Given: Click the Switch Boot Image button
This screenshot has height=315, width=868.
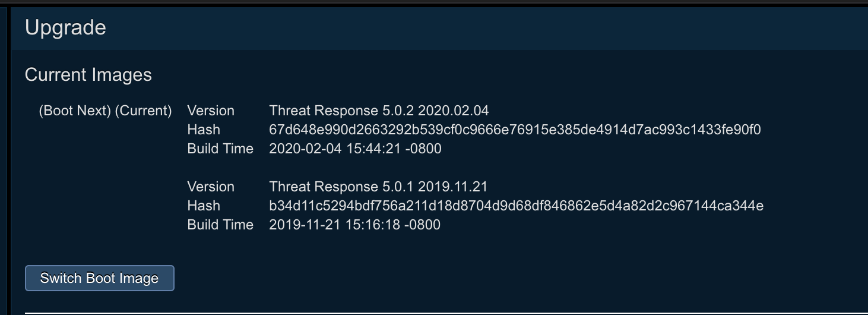Looking at the screenshot, I should tap(99, 278).
